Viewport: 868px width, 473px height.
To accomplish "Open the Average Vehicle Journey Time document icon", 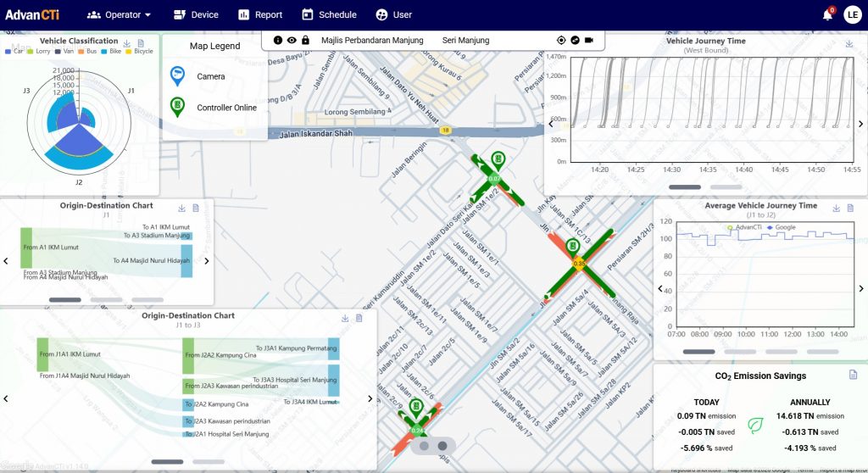I will click(850, 208).
